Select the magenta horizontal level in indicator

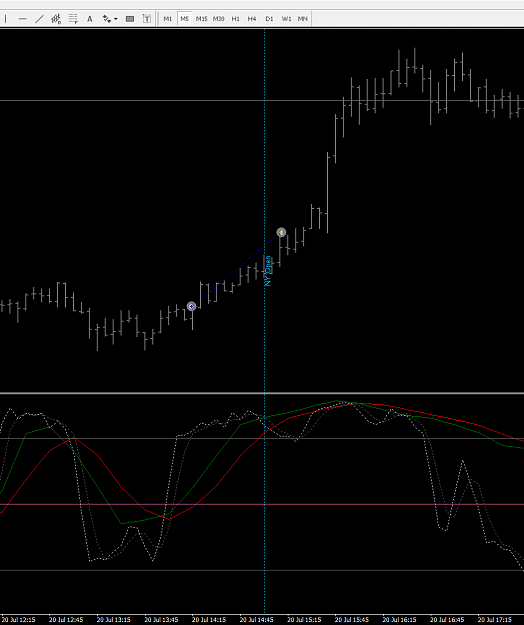[262, 505]
